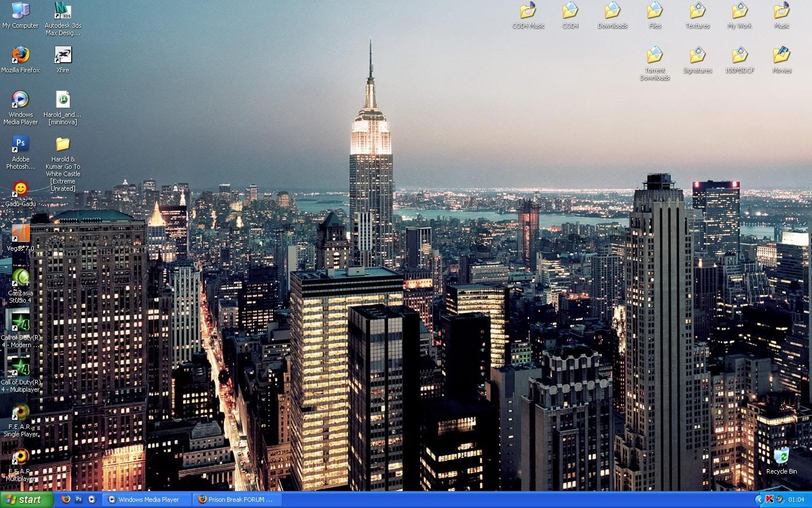Expand hidden system tray icons arrow

click(758, 500)
